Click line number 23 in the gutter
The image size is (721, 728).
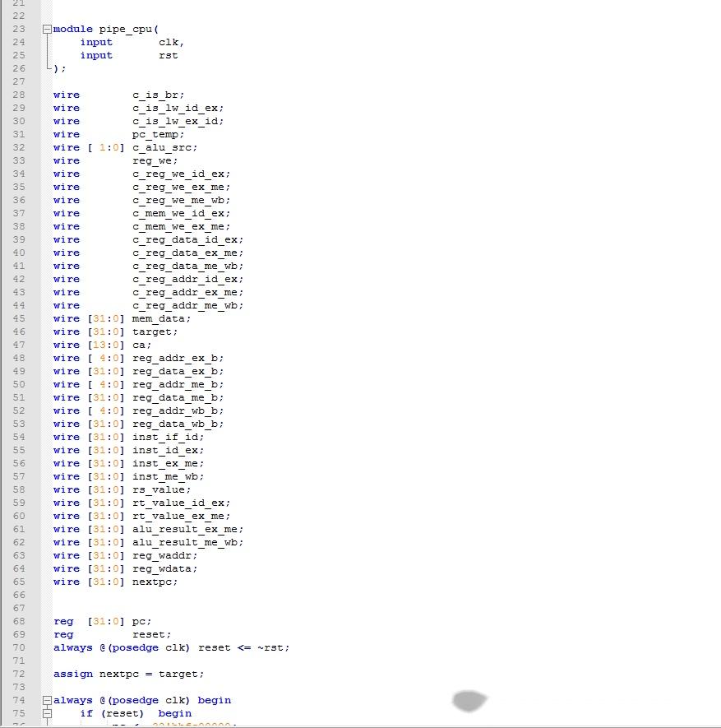tap(18, 29)
